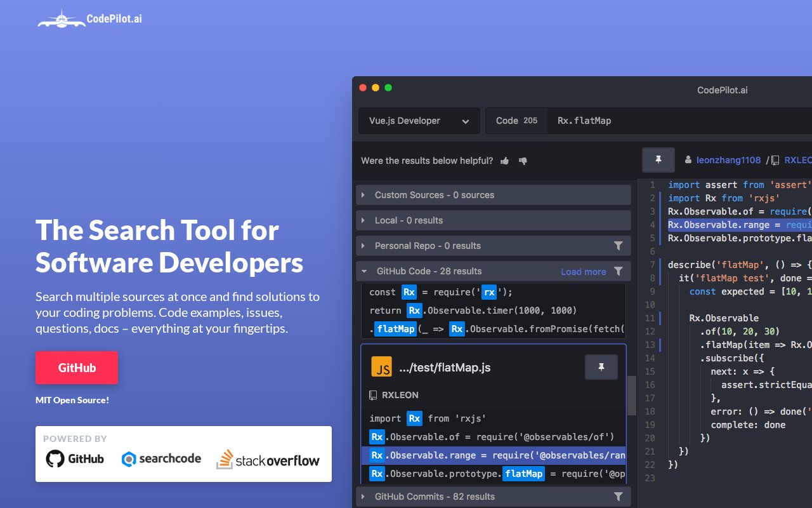Click the JS file icon on result card

coord(381,367)
